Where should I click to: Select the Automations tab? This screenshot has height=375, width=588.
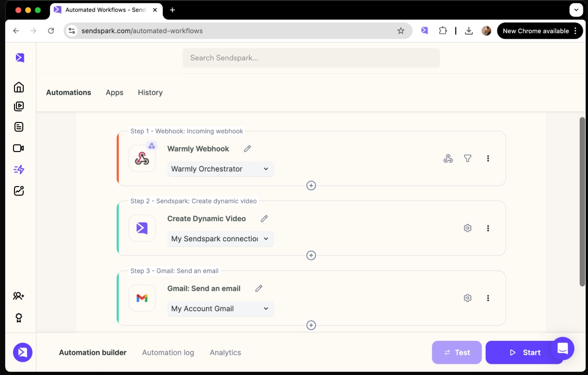click(69, 93)
